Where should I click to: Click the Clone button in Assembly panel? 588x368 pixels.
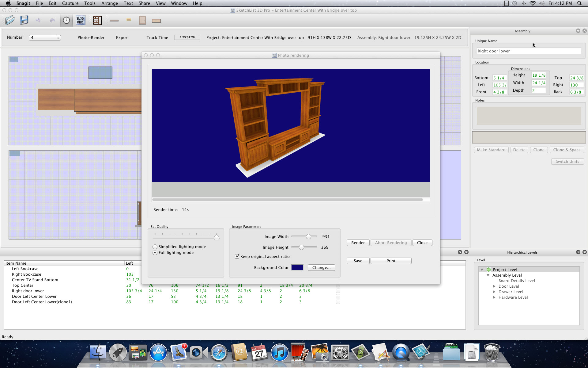[538, 150]
